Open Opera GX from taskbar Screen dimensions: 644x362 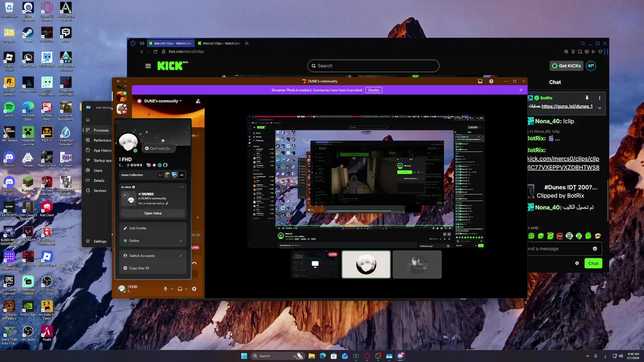(367, 356)
